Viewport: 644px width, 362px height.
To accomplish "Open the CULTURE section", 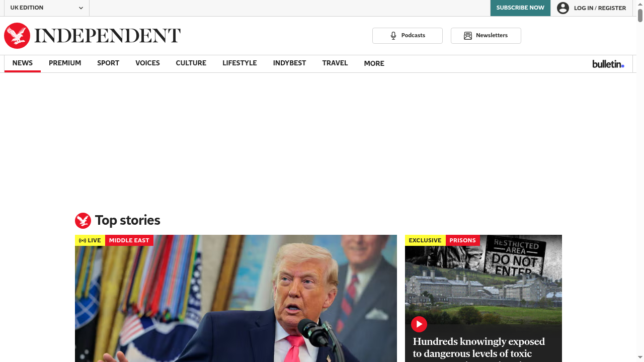I will click(191, 63).
